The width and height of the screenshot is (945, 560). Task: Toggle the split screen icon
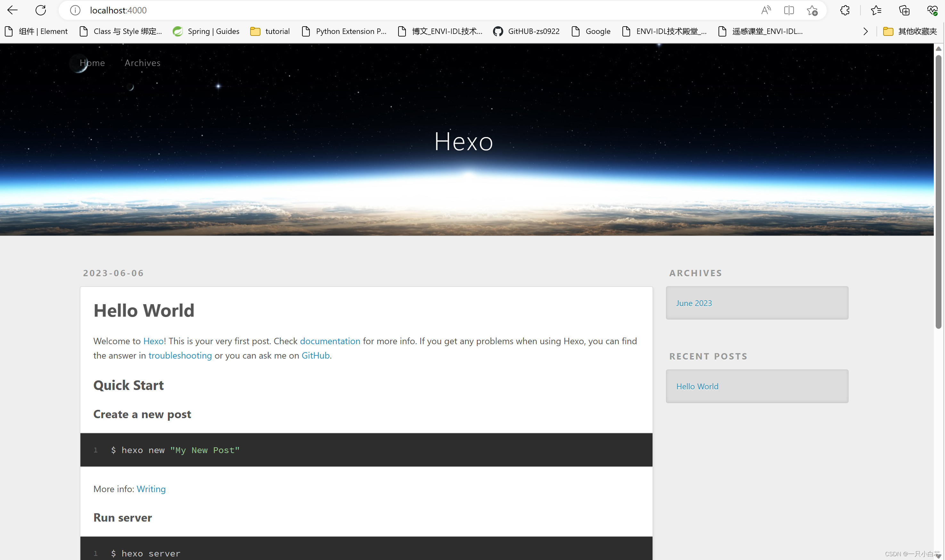pyautogui.click(x=789, y=10)
